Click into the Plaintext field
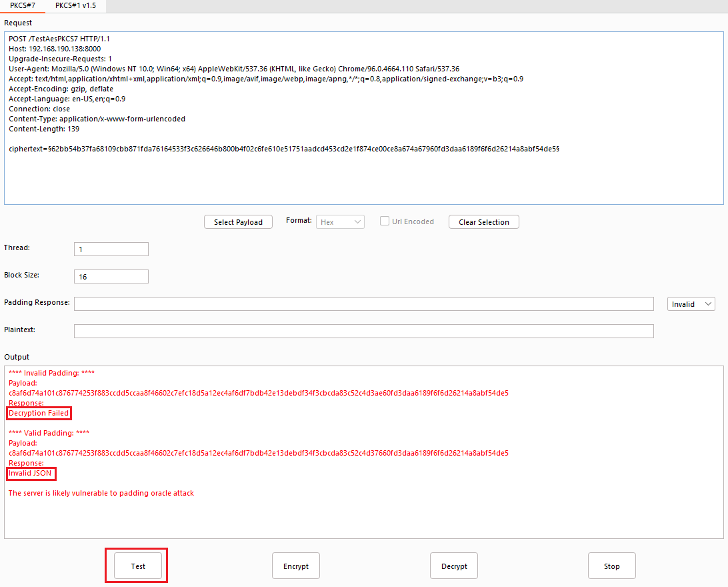This screenshot has width=728, height=587. 363,331
